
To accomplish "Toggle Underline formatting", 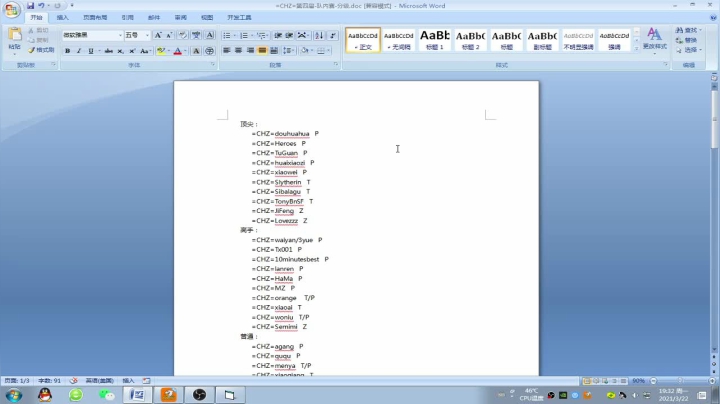I will pos(90,51).
